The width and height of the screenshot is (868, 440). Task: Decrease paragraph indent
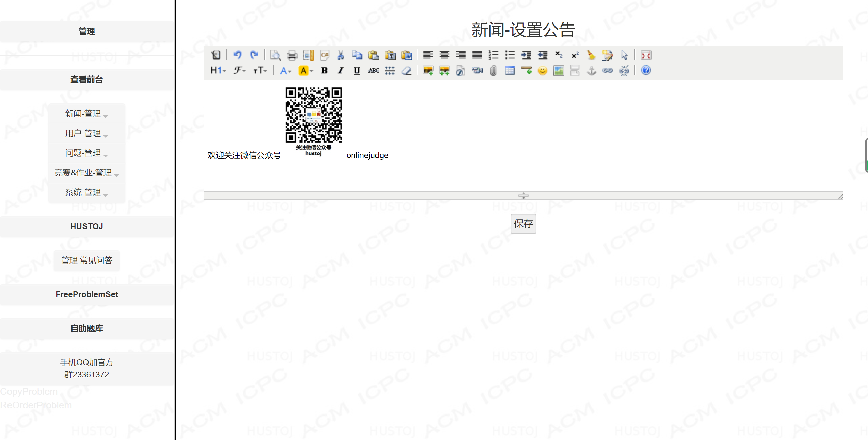542,55
